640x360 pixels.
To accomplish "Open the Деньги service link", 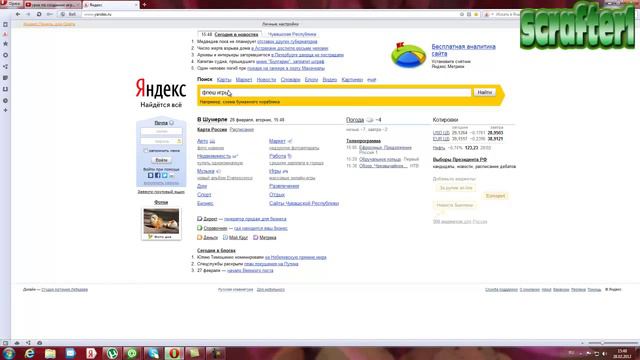I will (211, 238).
